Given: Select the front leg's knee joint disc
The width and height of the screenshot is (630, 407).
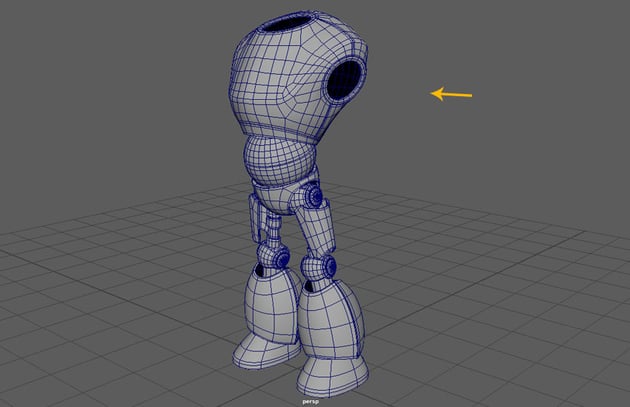Looking at the screenshot, I should click(x=328, y=266).
